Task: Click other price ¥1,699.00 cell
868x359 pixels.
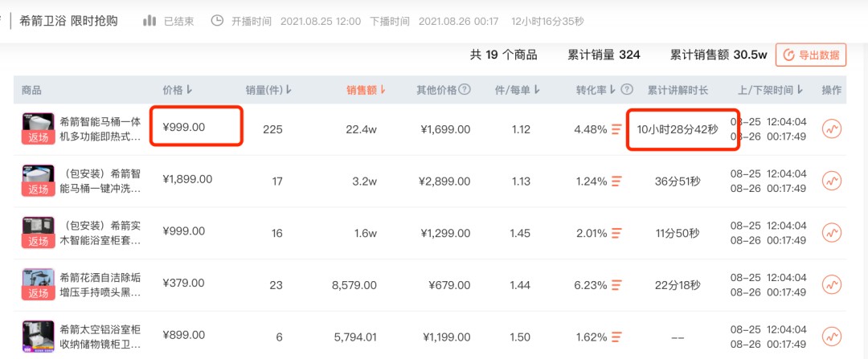Action: click(x=445, y=129)
